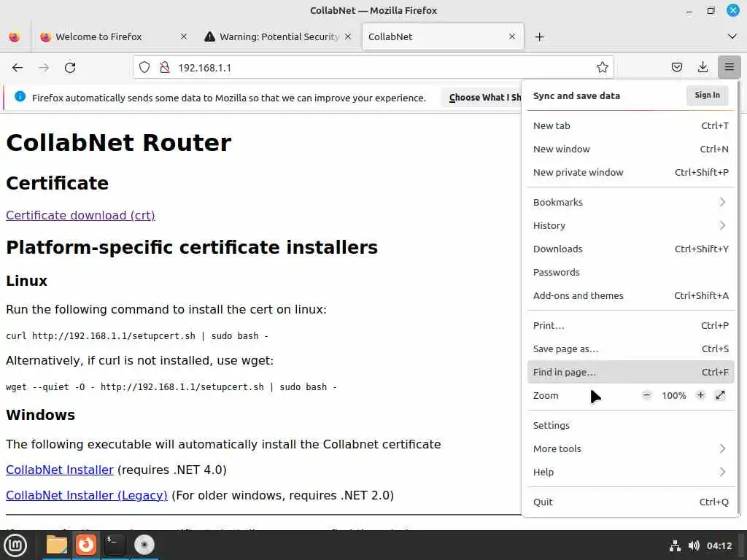747x560 pixels.
Task: Close the Welcome to Firefox tab
Action: pyautogui.click(x=183, y=36)
